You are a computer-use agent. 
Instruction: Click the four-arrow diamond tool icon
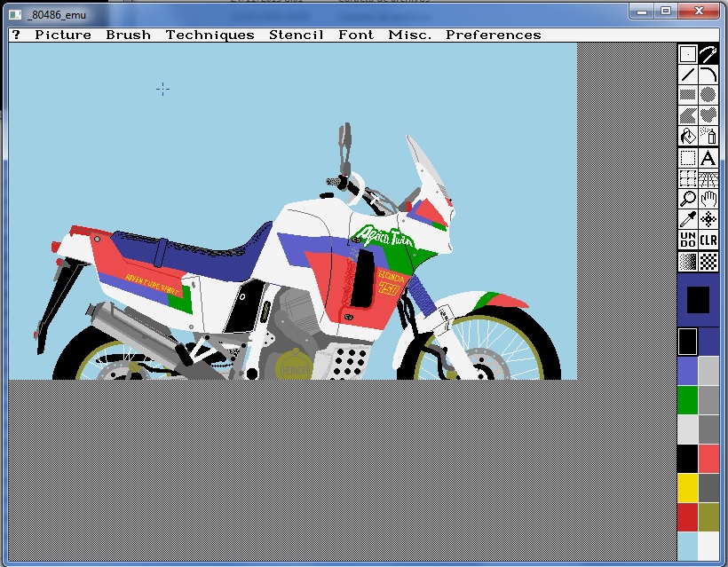(x=708, y=219)
